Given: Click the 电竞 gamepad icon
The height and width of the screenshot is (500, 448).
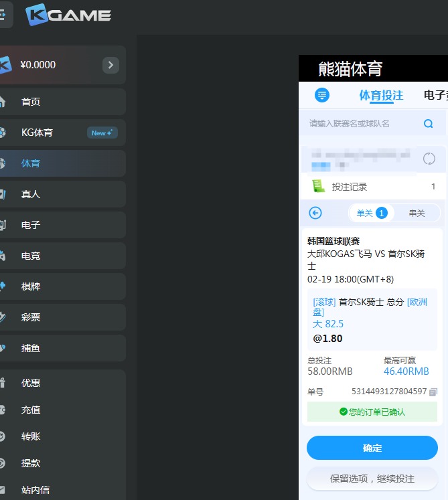Looking at the screenshot, I should tap(2, 256).
